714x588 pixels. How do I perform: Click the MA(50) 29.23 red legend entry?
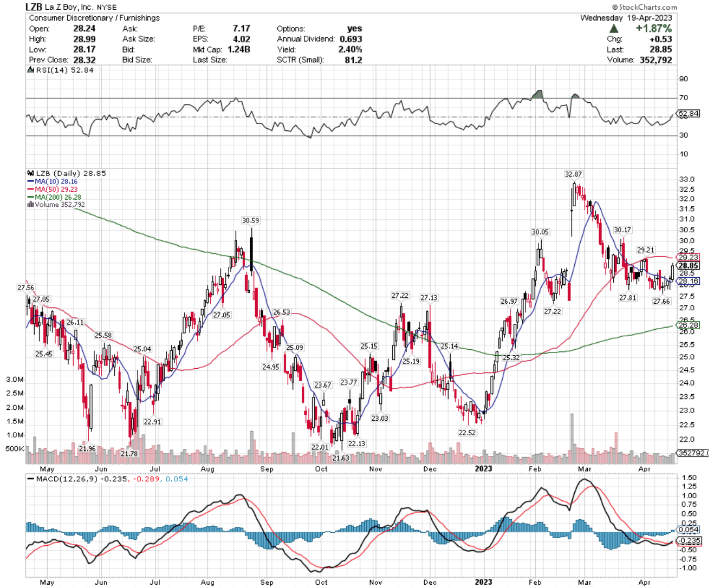(x=53, y=189)
